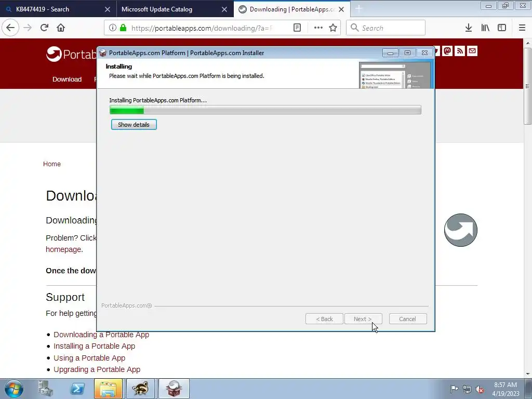Click the Next button in installer

click(x=363, y=319)
